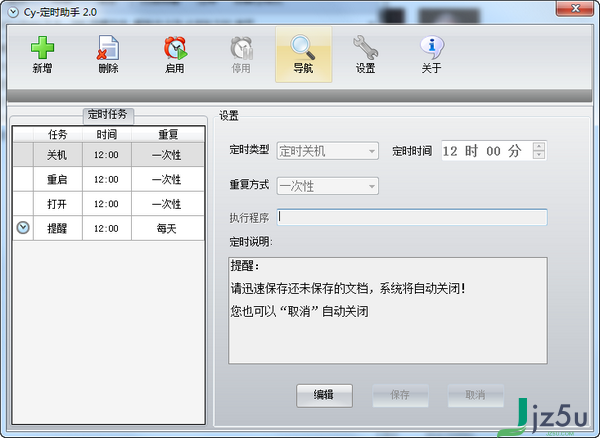Select the 重启 task row
Image resolution: width=600 pixels, height=438 pixels.
[109, 179]
